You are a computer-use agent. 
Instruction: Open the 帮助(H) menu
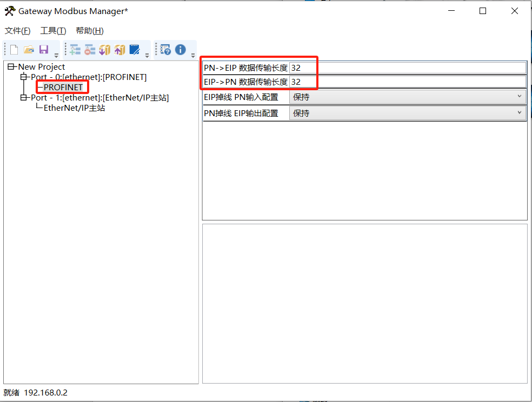(x=90, y=31)
